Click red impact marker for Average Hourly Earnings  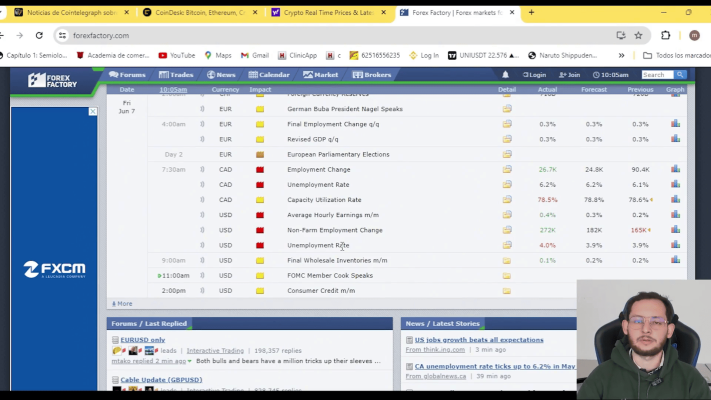[260, 215]
